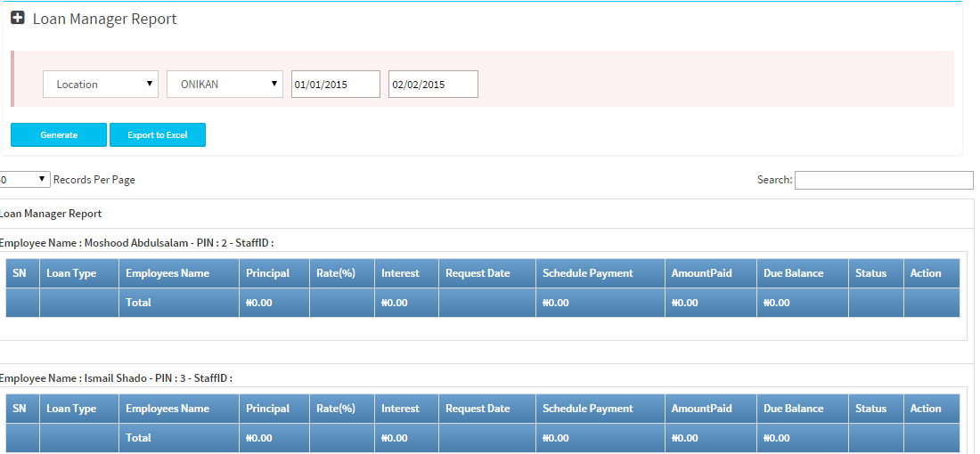The width and height of the screenshot is (980, 454).
Task: Click Principal header in Moshood's table
Action: tap(267, 273)
